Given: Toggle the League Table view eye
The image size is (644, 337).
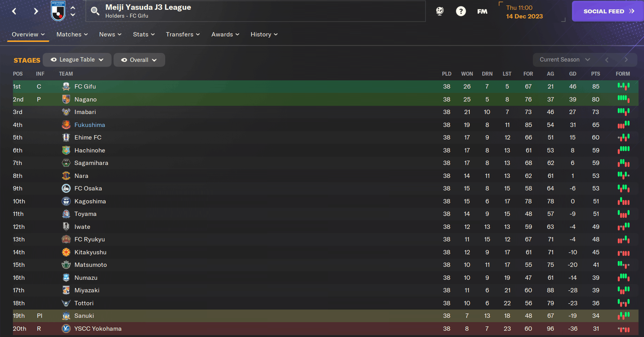Looking at the screenshot, I should coord(53,60).
